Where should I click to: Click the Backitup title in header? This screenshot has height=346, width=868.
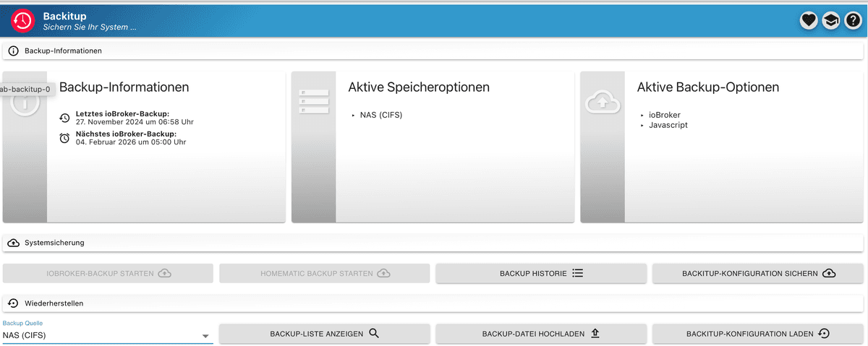pyautogui.click(x=63, y=15)
